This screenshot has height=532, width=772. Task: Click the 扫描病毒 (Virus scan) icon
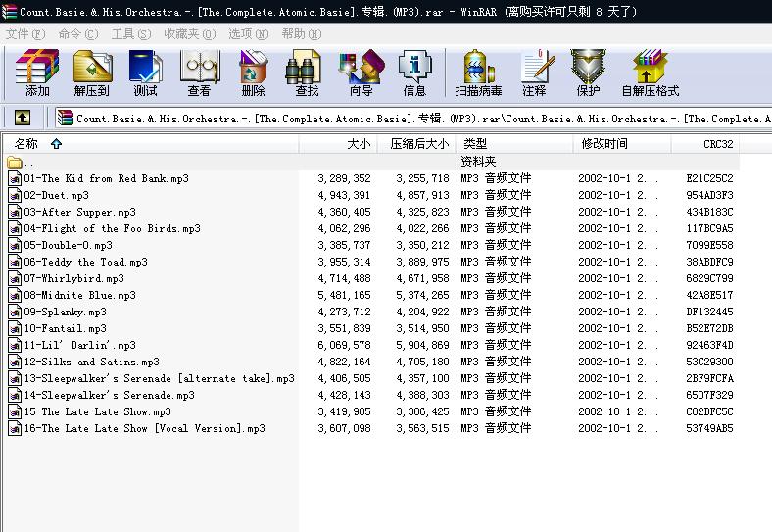(x=478, y=73)
